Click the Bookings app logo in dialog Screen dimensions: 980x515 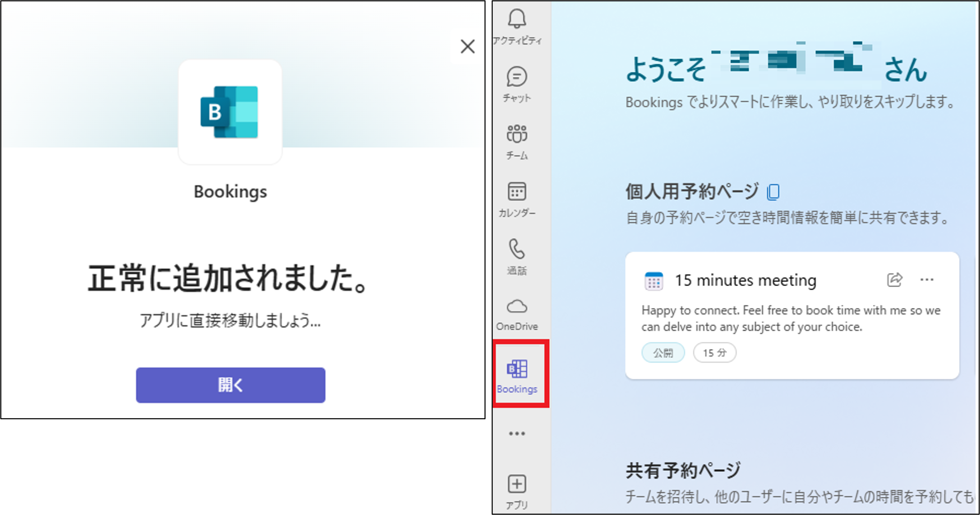[230, 112]
